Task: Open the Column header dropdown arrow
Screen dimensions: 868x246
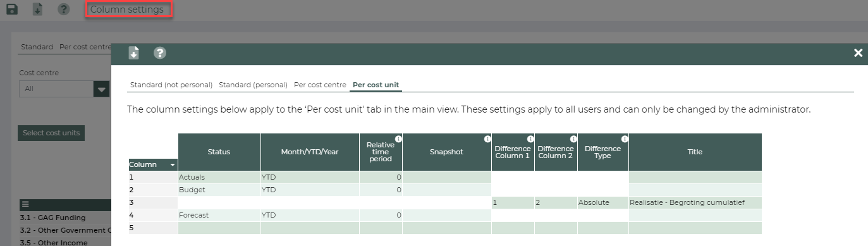Action: (173, 165)
